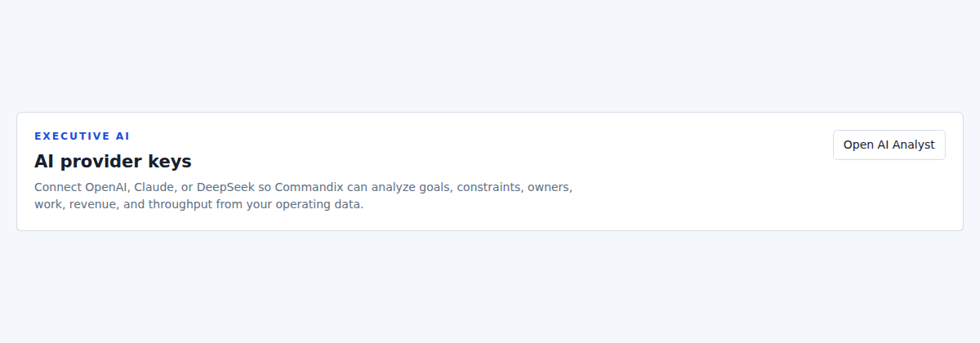Select the EXECUTIVE AI label

82,136
